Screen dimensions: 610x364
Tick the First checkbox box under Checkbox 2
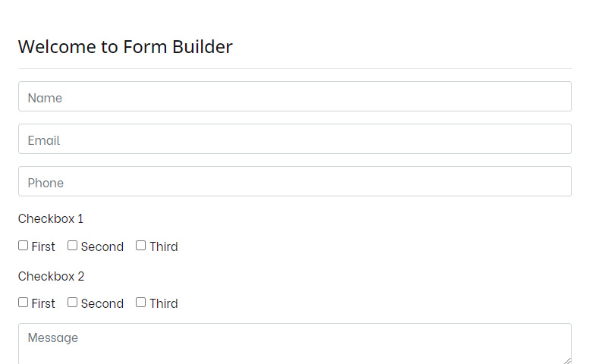(24, 303)
